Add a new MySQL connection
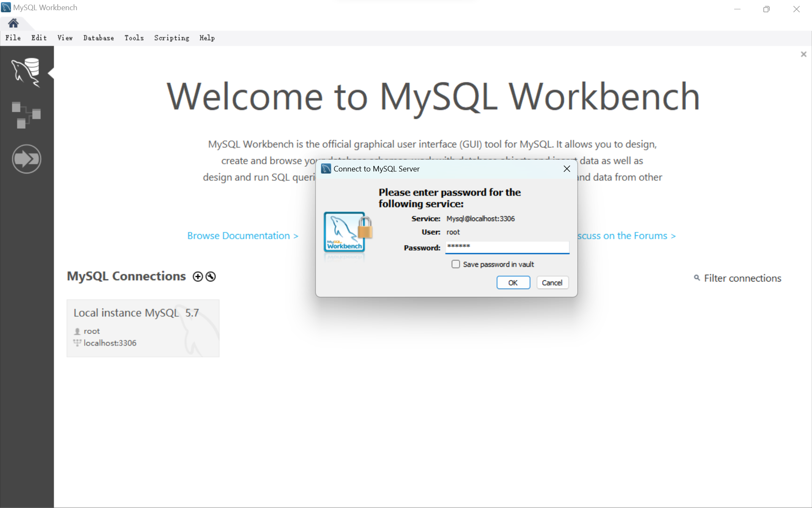Image resolution: width=812 pixels, height=508 pixels. [198, 276]
